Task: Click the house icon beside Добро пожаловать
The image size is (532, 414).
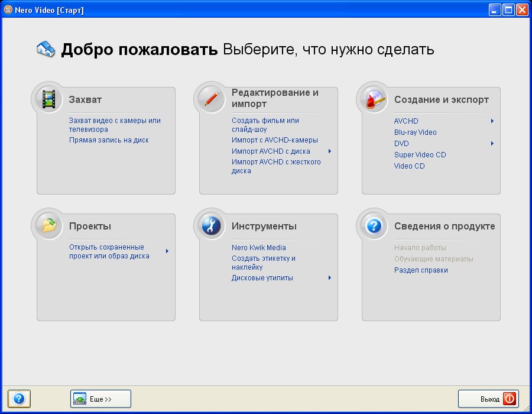Action: click(46, 49)
